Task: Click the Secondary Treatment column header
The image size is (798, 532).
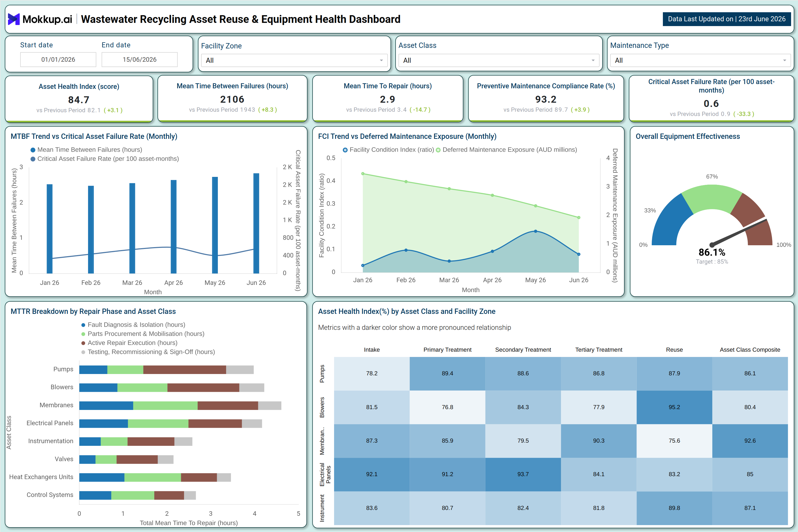Action: (x=523, y=350)
